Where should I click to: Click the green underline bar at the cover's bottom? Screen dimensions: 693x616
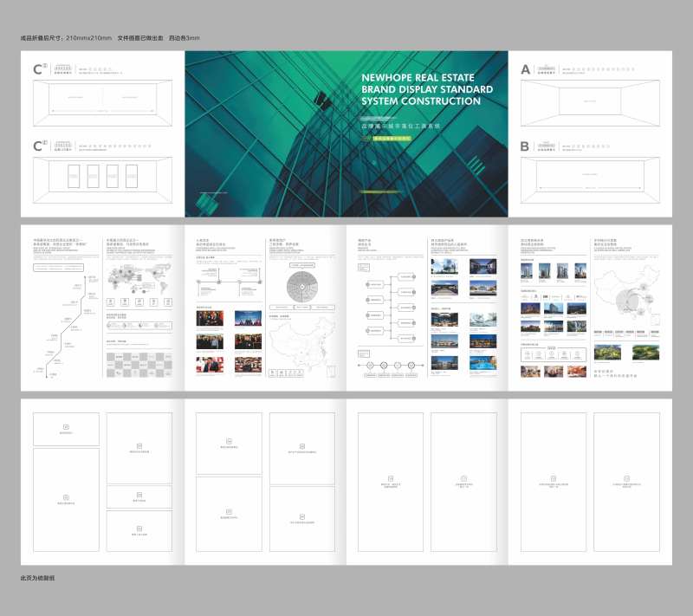click(x=381, y=191)
